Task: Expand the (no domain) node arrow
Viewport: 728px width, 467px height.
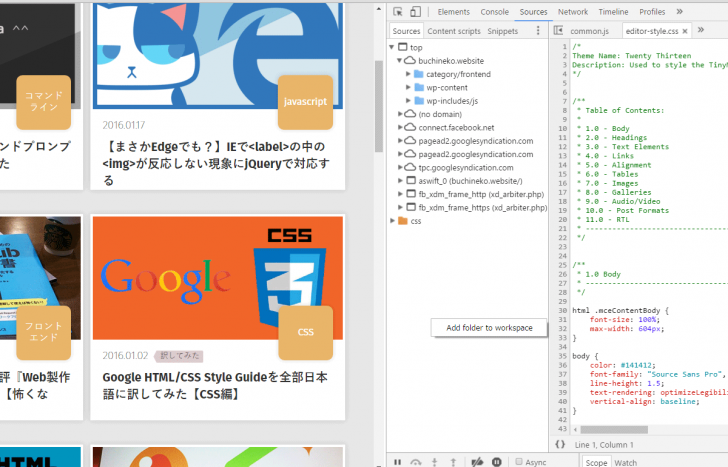Action: 400,114
